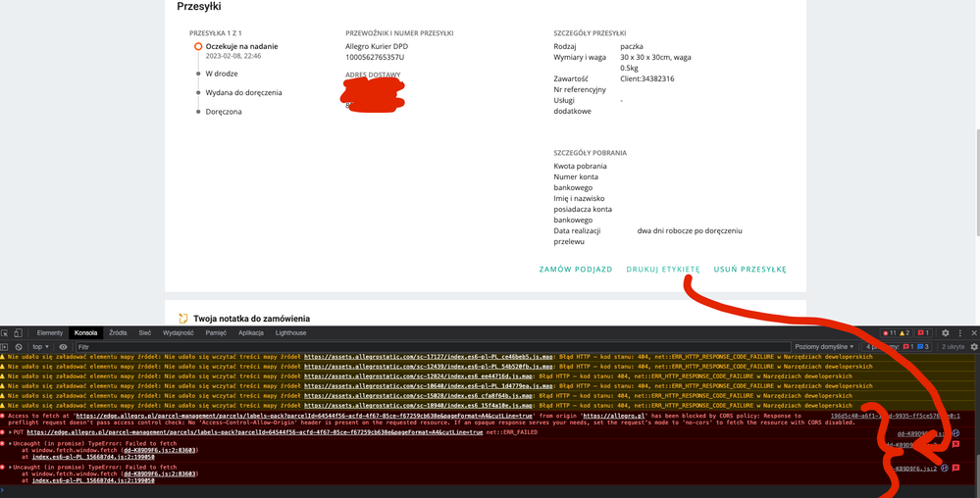
Task: Switch to the Sieć tab
Action: pos(144,333)
